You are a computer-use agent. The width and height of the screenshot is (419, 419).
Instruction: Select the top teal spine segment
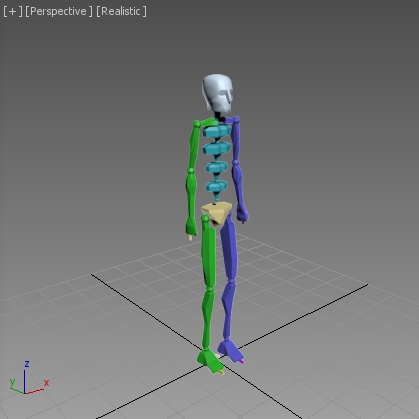[x=217, y=131]
